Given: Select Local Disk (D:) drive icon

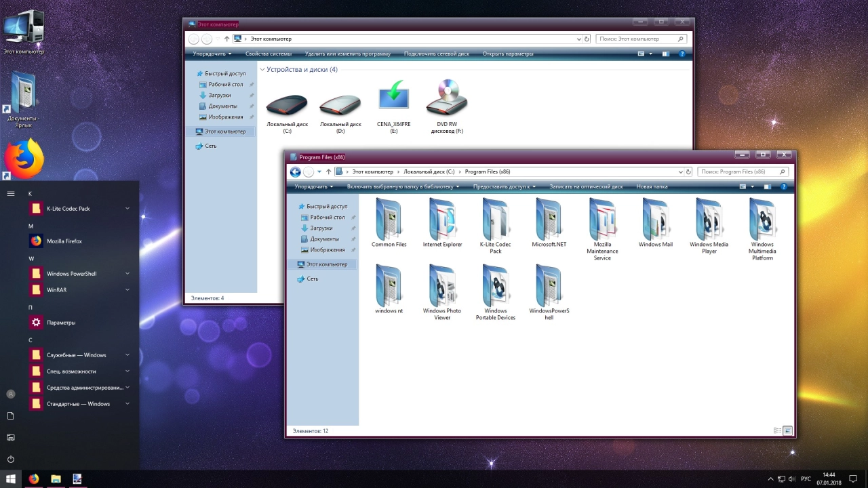Looking at the screenshot, I should tap(340, 104).
